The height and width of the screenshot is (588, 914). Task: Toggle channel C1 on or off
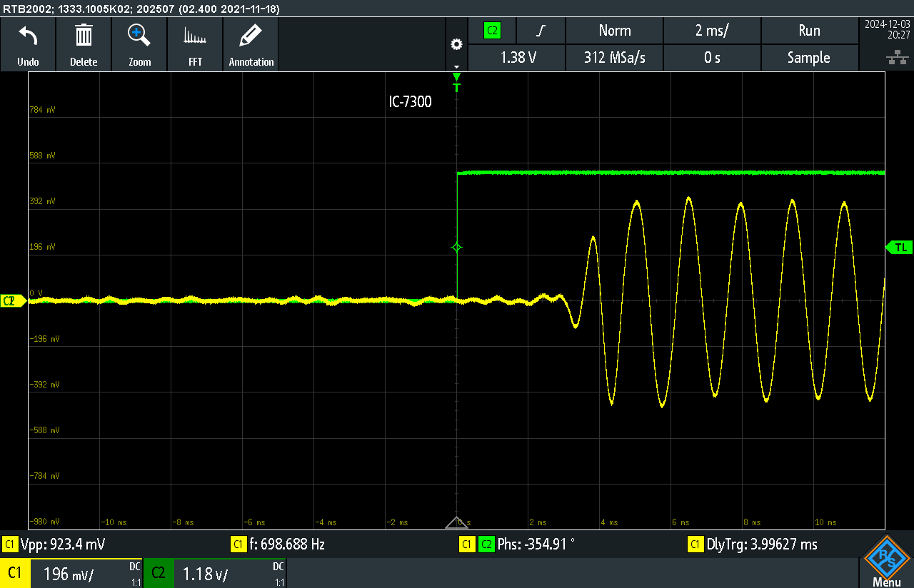point(14,572)
